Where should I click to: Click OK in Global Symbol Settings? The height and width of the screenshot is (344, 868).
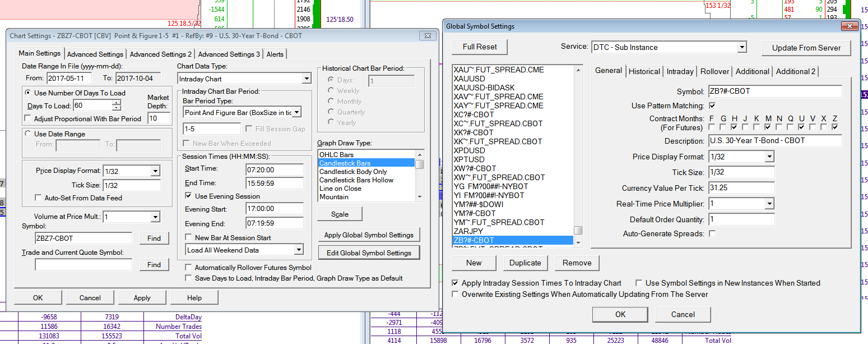(620, 314)
